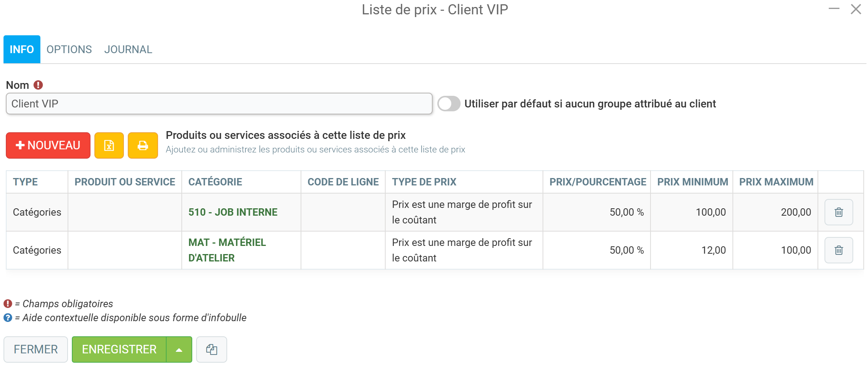The height and width of the screenshot is (365, 868).
Task: Click the red required-field icon beside Nom
Action: click(x=38, y=85)
